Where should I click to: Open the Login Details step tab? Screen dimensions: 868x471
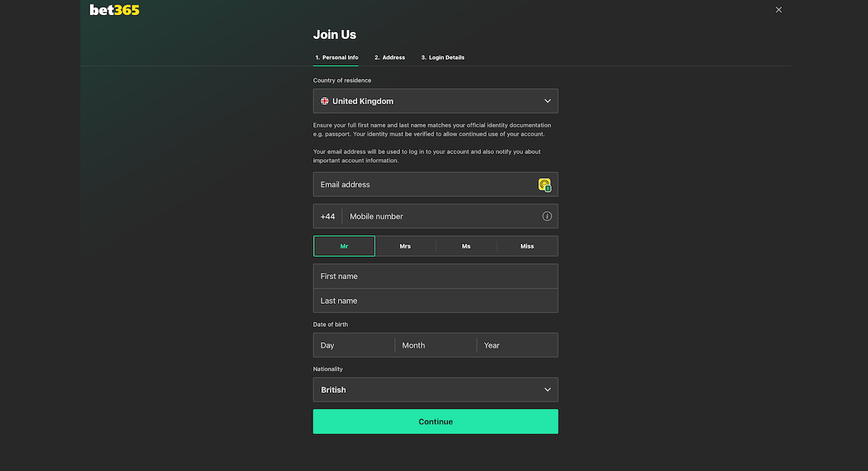coord(443,57)
